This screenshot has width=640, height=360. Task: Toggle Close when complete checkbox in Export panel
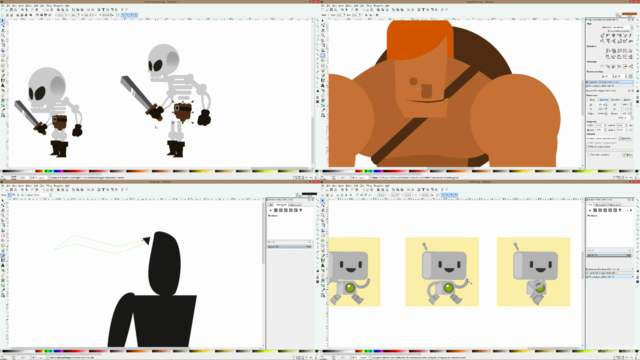point(588,155)
